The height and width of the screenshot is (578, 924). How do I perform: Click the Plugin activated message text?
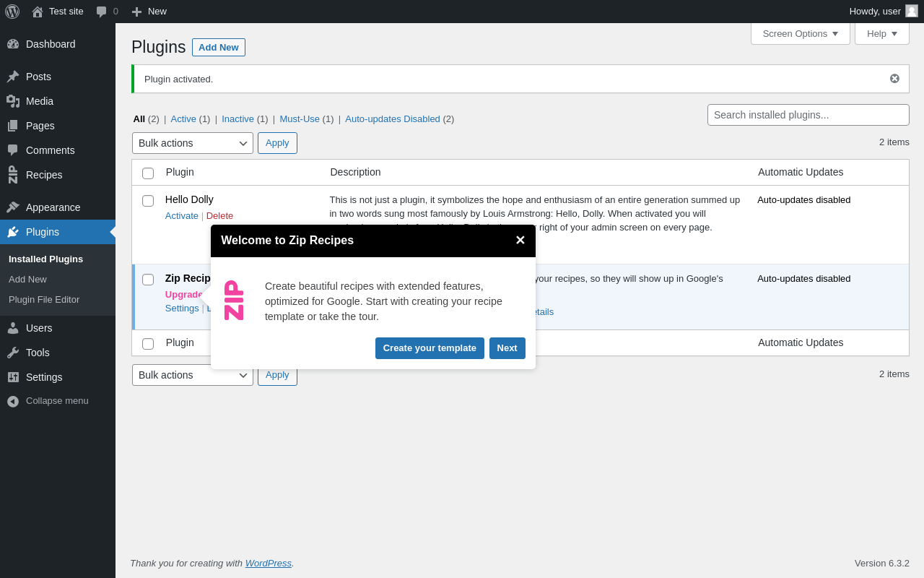point(178,79)
